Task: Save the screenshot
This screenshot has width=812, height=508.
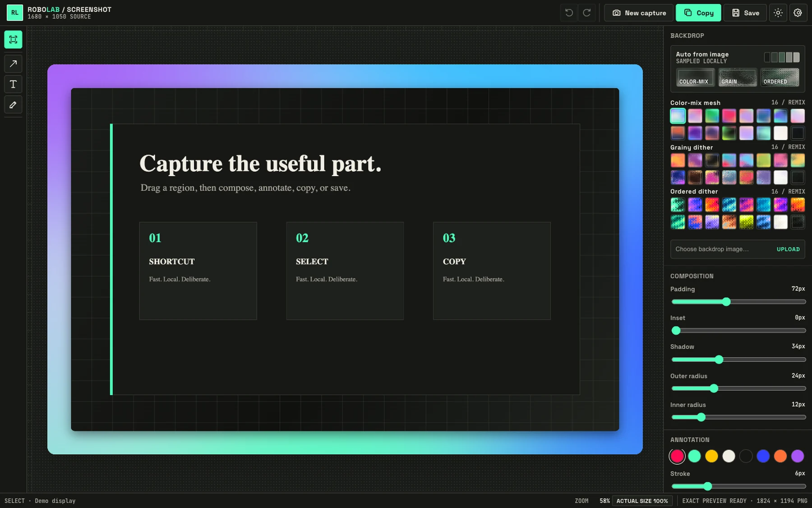Action: tap(745, 13)
